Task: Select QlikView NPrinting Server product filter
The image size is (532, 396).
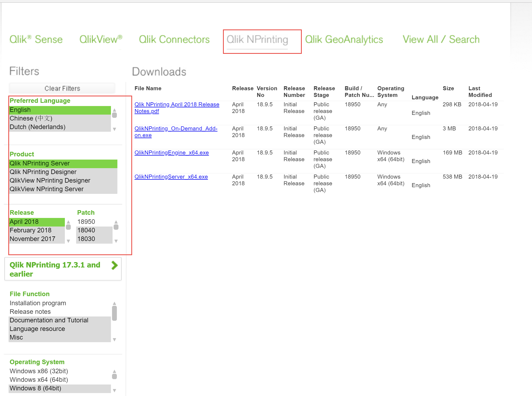Action: (63, 189)
